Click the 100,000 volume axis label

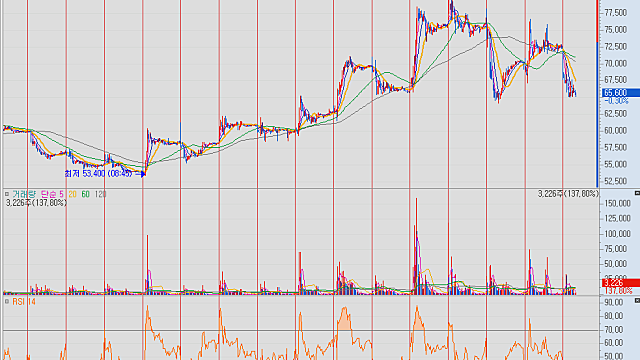coord(618,233)
